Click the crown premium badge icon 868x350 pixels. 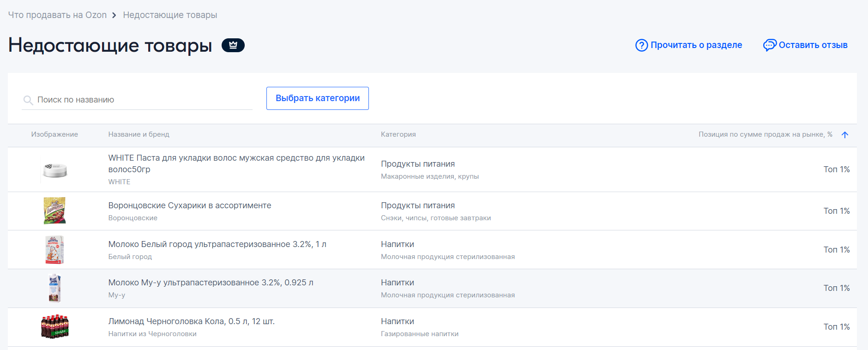click(233, 45)
